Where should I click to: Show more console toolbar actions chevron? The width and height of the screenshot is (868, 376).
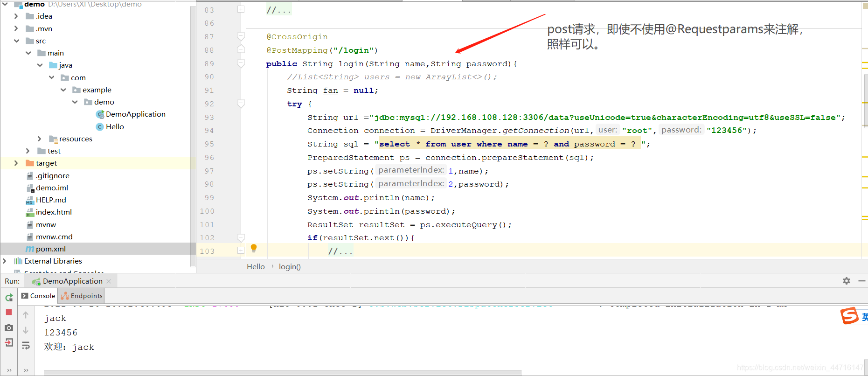[x=26, y=370]
